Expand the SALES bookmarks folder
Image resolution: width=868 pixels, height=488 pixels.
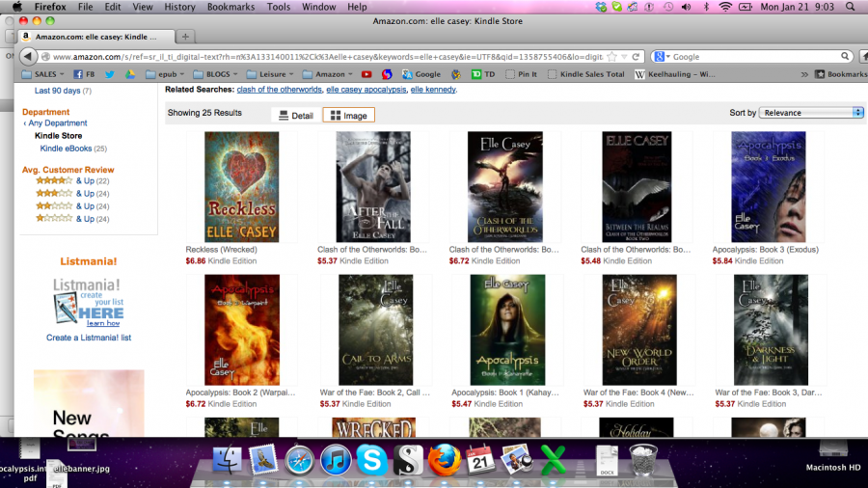click(x=42, y=74)
